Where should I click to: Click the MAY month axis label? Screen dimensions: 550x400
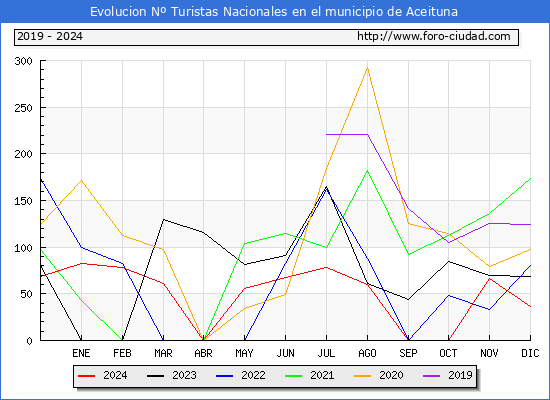(244, 353)
